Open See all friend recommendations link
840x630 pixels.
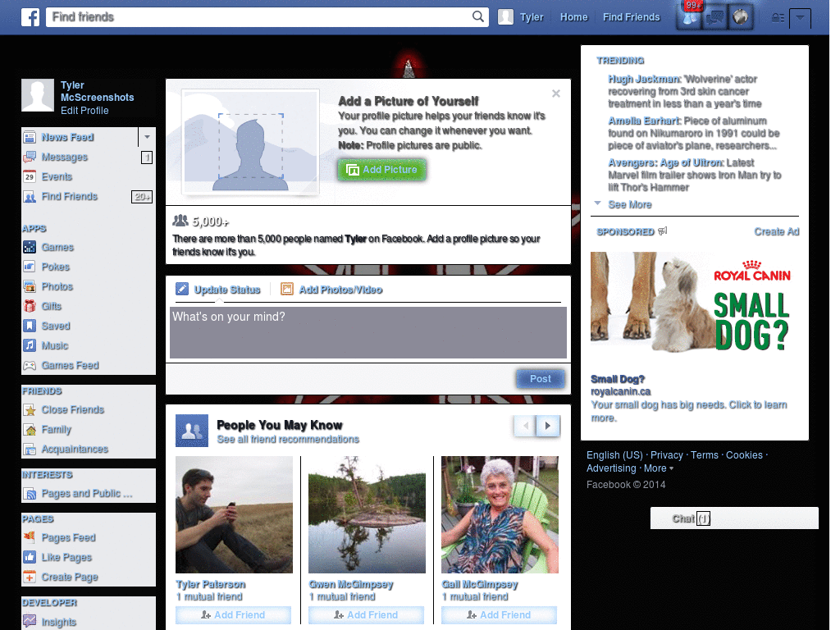(288, 440)
